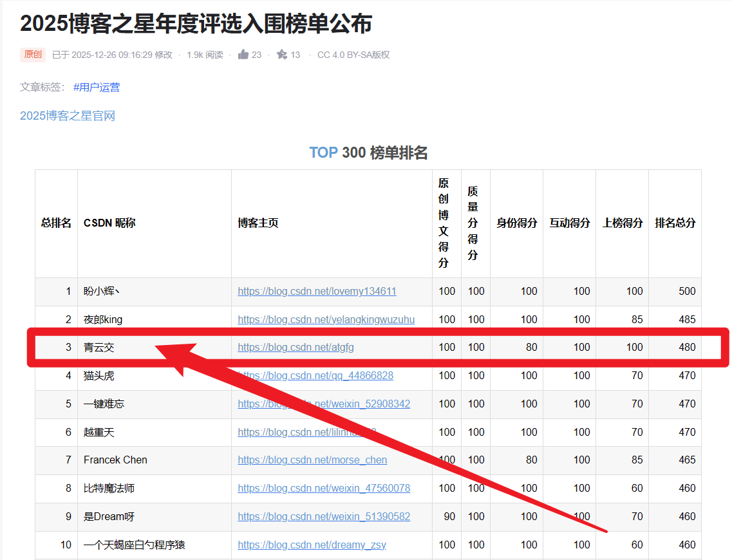This screenshot has height=560, width=732.
Task: Select the nickname 猫头虎
Action: point(99,376)
